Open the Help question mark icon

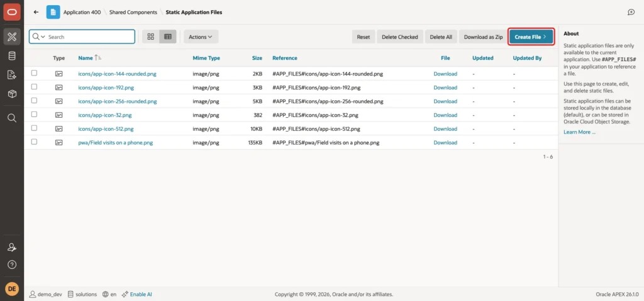click(x=12, y=264)
